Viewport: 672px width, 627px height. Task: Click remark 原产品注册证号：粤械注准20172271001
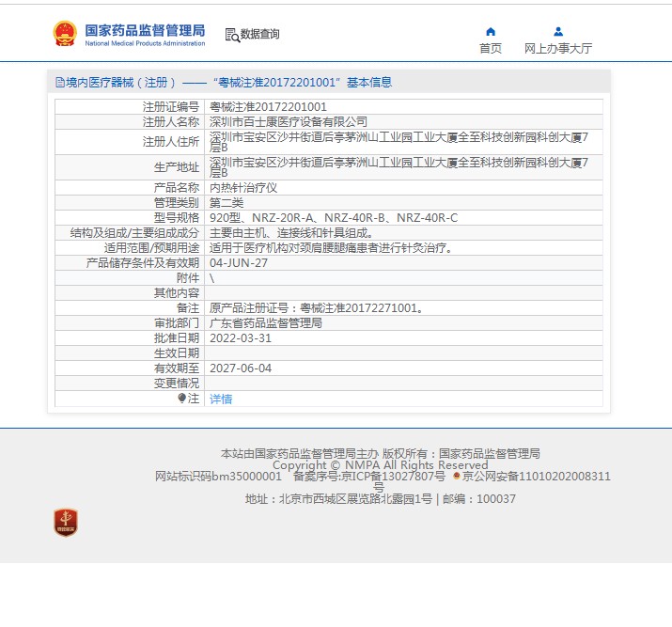coord(317,308)
